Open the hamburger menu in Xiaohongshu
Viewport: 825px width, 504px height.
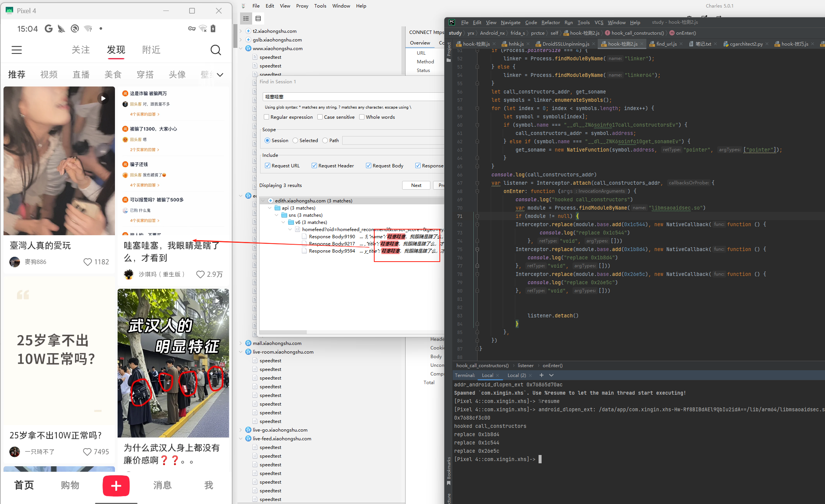tap(17, 50)
